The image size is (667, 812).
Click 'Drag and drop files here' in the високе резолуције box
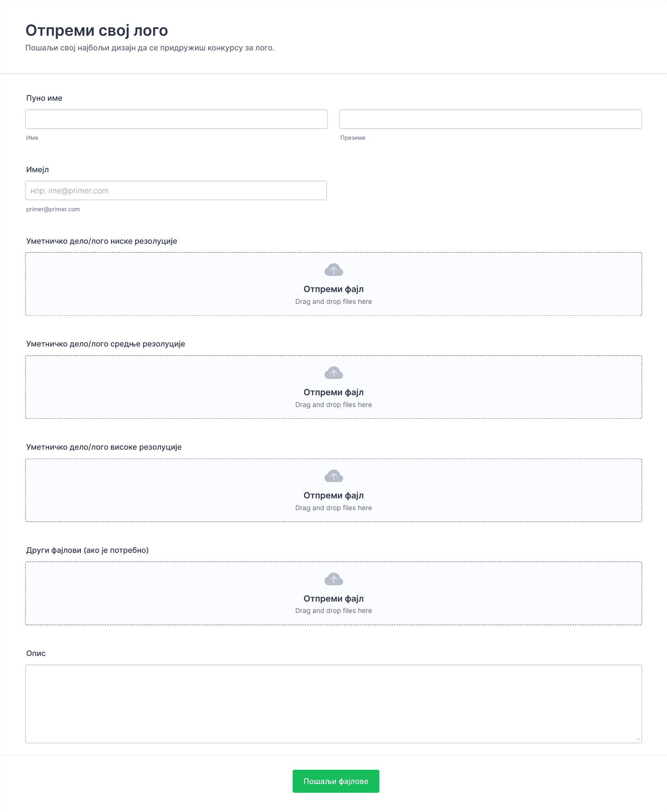pos(333,508)
